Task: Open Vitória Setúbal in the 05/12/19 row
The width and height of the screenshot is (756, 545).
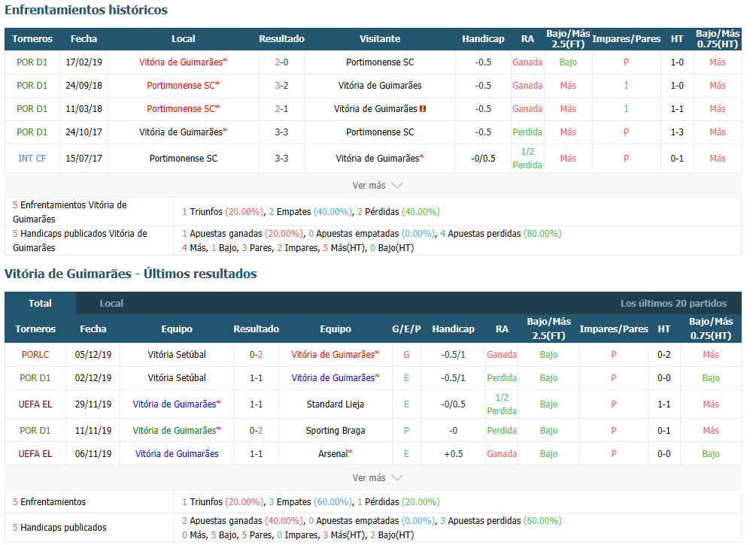Action: pos(177,355)
